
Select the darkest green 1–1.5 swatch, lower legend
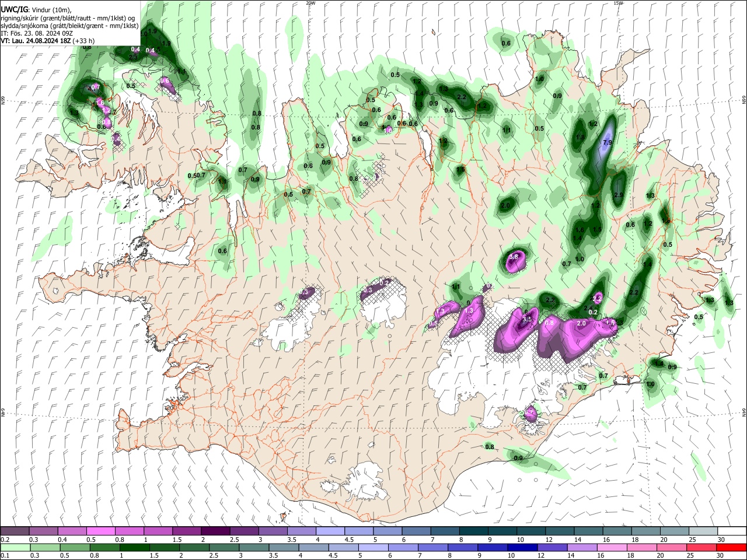(134, 547)
